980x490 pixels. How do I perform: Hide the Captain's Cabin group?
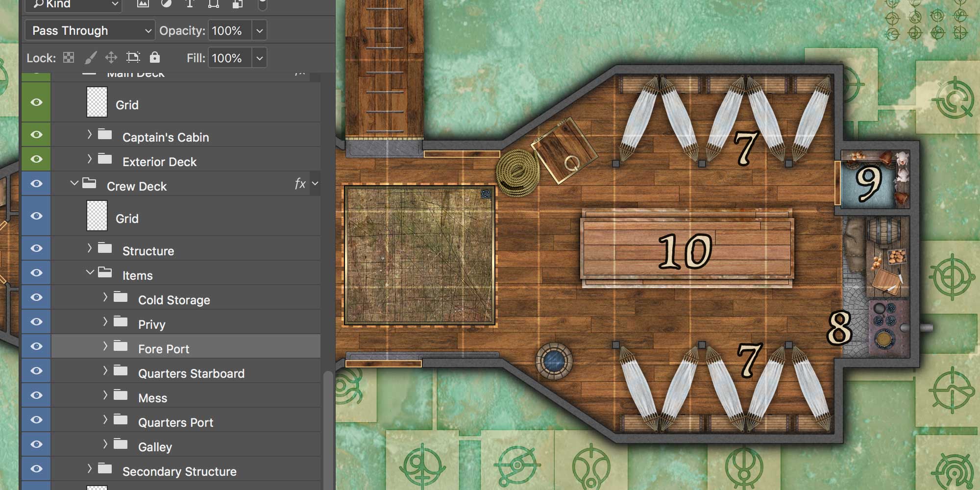(x=36, y=135)
